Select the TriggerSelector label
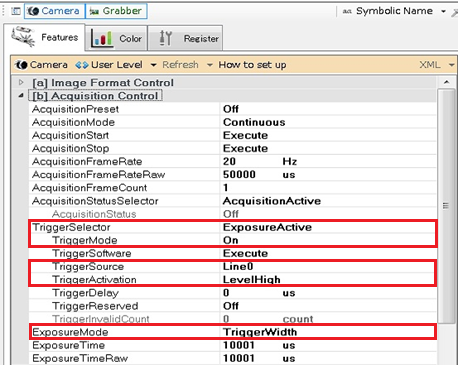Image resolution: width=458 pixels, height=365 pixels. [71, 227]
